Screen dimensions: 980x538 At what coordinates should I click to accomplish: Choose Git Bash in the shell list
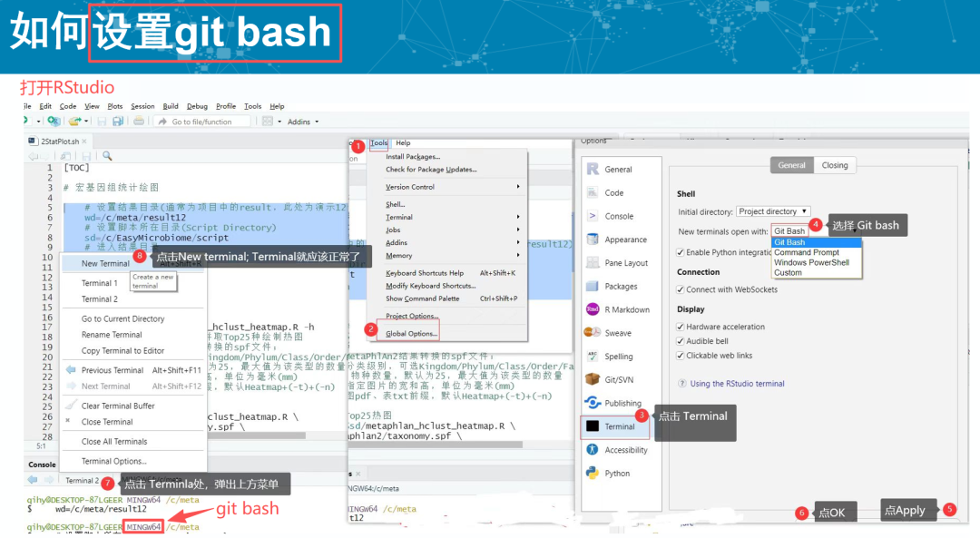[x=817, y=242]
